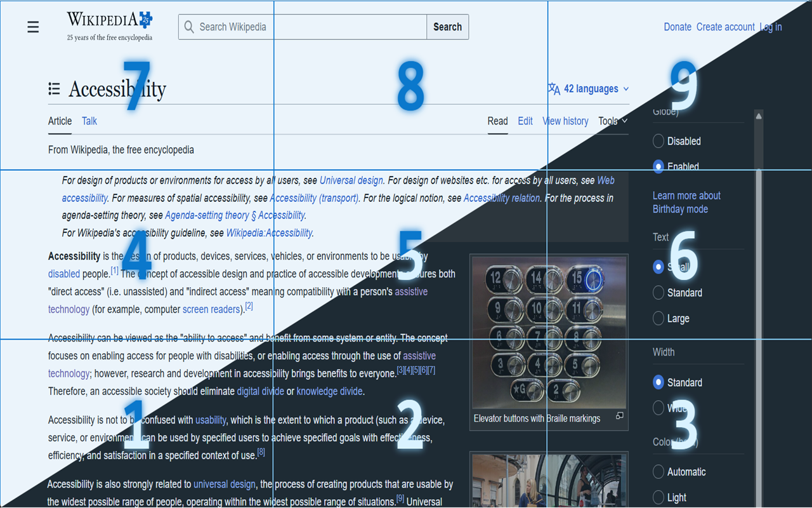
Task: Switch to the Talk tab
Action: [x=89, y=121]
